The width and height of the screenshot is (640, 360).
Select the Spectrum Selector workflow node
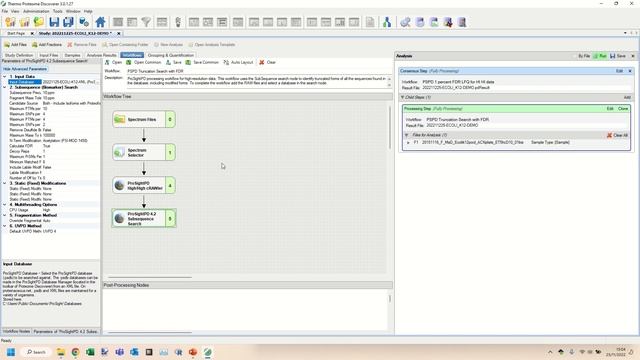point(144,153)
